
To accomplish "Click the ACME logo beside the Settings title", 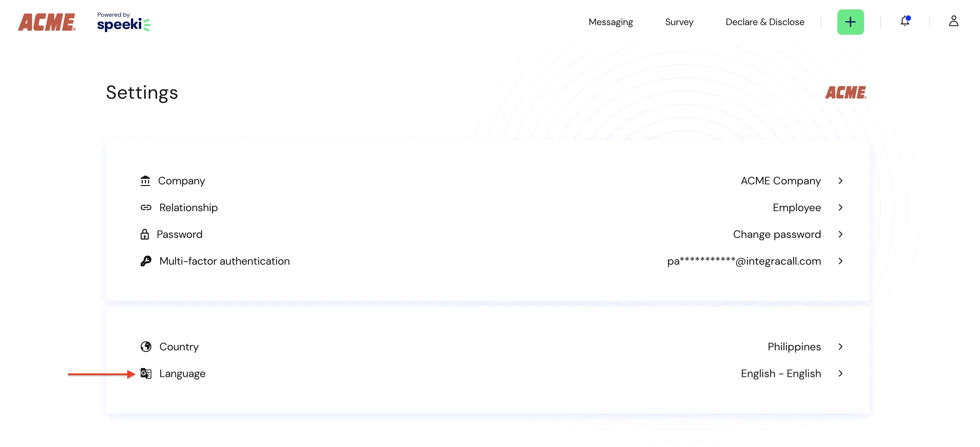I will 846,92.
